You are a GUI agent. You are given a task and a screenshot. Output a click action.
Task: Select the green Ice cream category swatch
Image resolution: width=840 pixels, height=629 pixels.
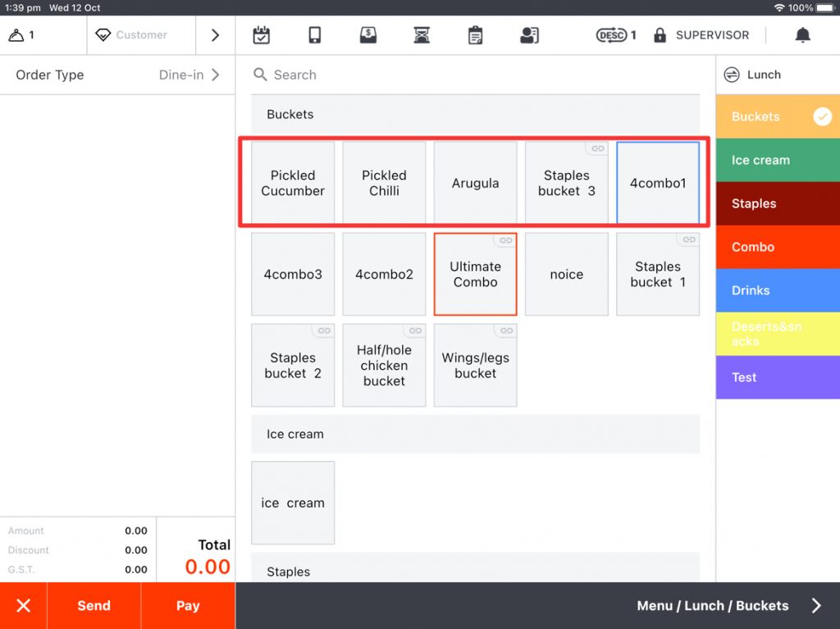pyautogui.click(x=778, y=160)
